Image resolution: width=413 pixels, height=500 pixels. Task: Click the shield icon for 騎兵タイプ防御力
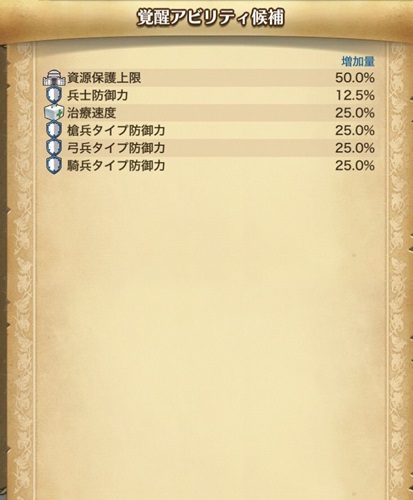pyautogui.click(x=54, y=165)
